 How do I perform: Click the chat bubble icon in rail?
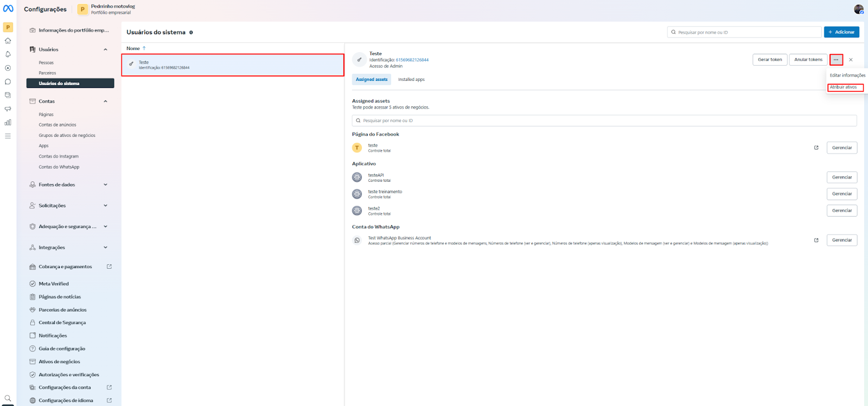pyautogui.click(x=8, y=82)
